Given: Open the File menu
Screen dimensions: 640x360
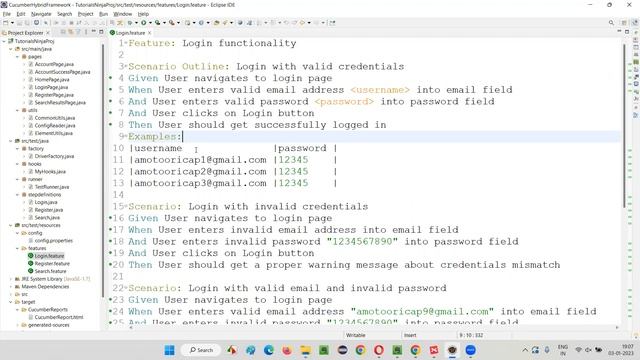Looking at the screenshot, I should [7, 14].
